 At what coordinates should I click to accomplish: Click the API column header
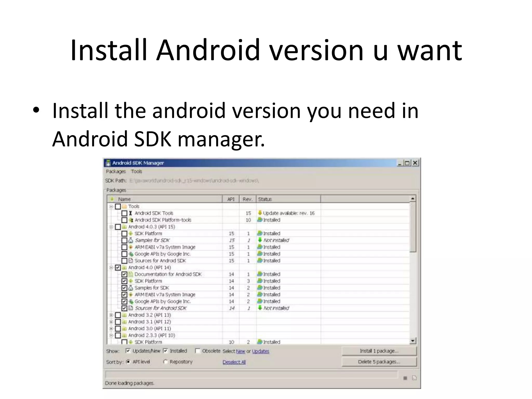[231, 199]
